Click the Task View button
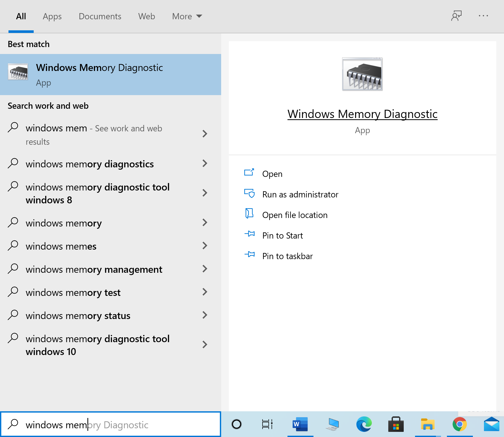Viewport: 504px width, 437px height. click(x=267, y=424)
